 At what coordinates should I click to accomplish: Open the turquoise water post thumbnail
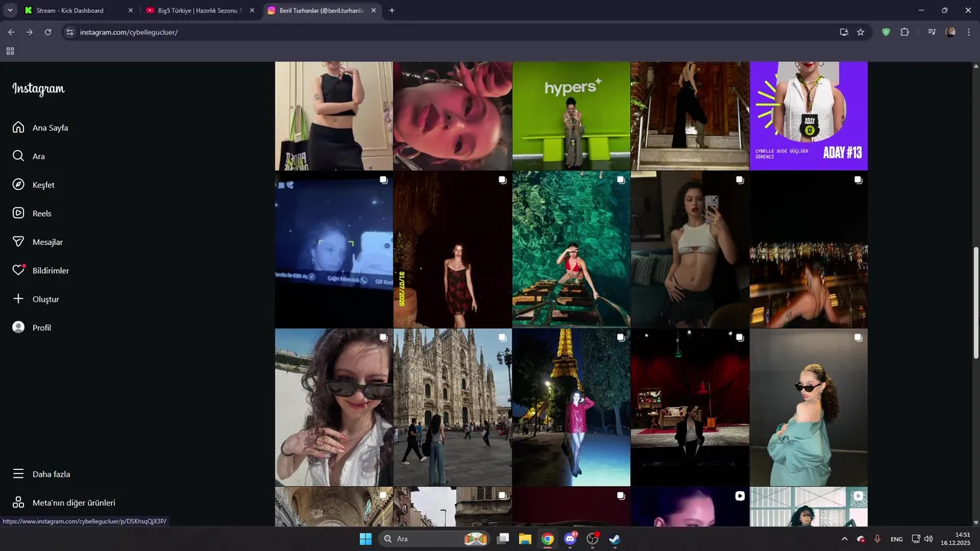571,249
